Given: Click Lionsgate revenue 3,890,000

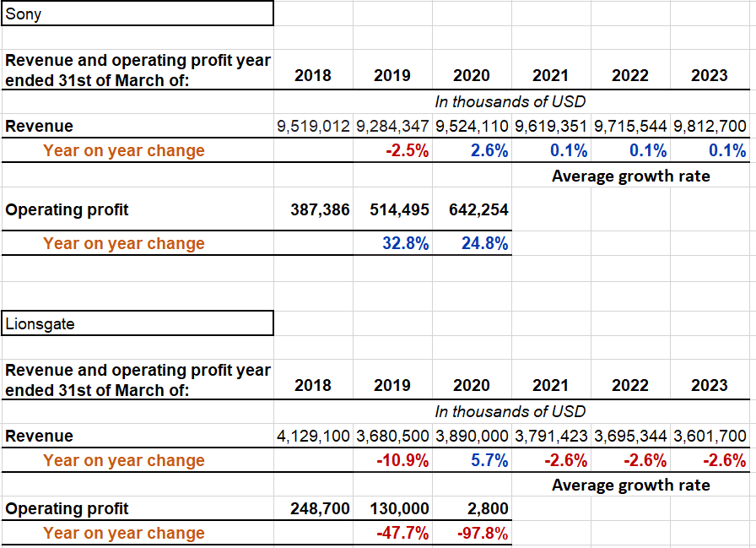Looking at the screenshot, I should pos(472,436).
